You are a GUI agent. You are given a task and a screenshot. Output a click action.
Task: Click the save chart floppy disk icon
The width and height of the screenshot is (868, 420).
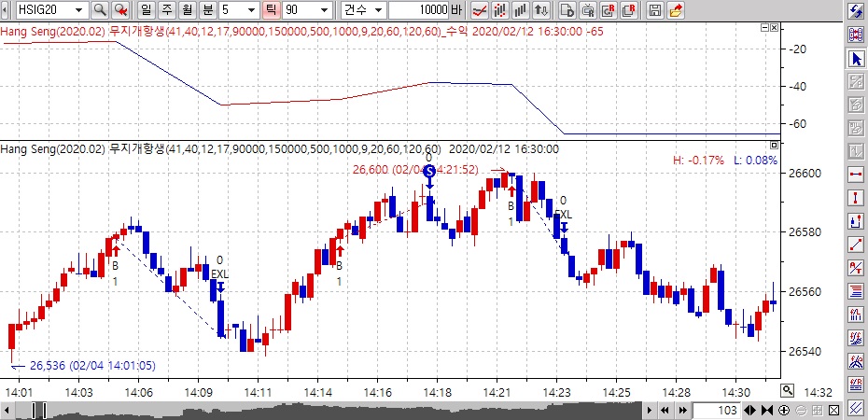pyautogui.click(x=654, y=10)
